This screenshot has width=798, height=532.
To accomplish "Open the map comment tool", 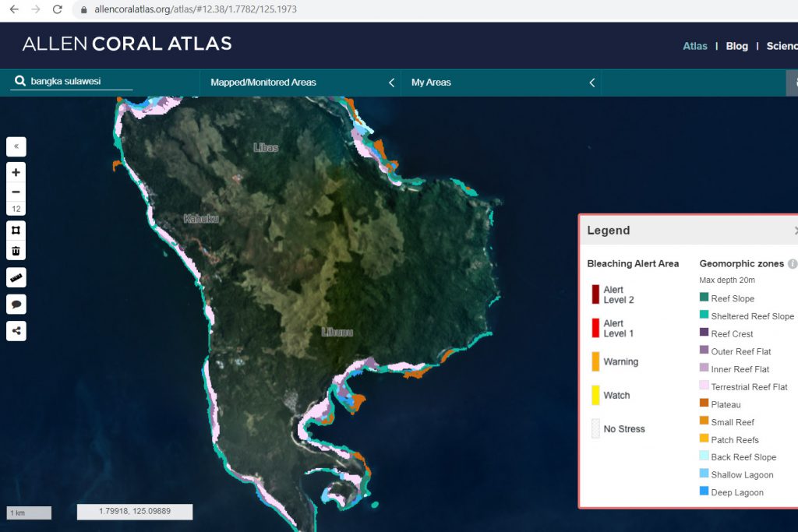I will [x=16, y=304].
